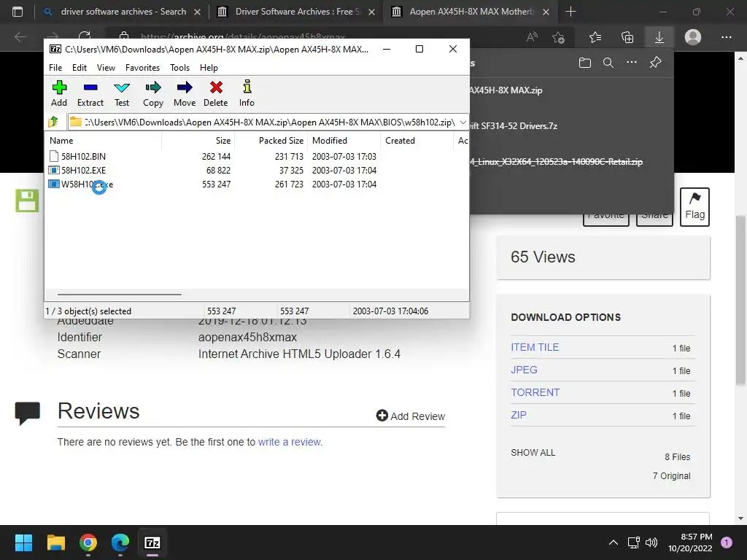This screenshot has width=747, height=560.
Task: Open File Explorer from taskbar
Action: tap(55, 542)
